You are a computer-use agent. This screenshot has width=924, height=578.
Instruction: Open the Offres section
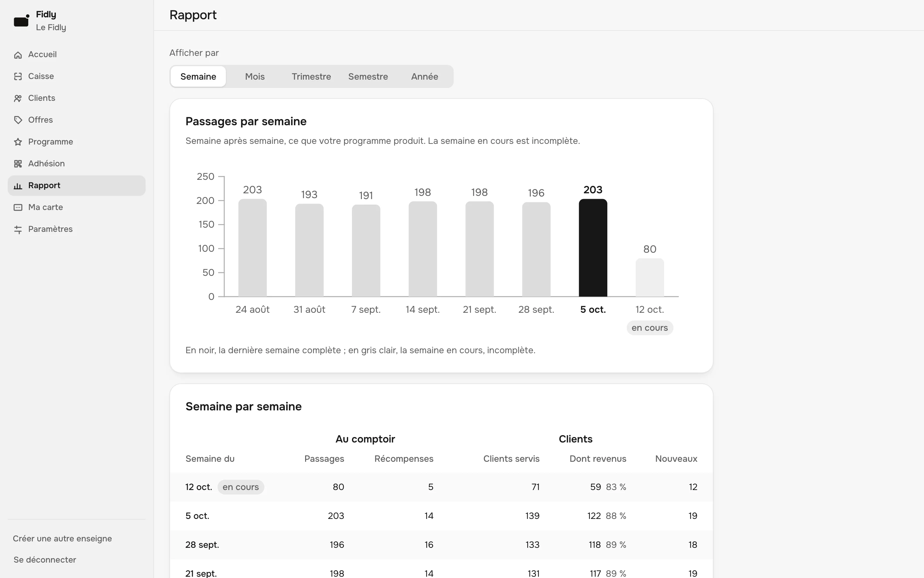point(76,120)
